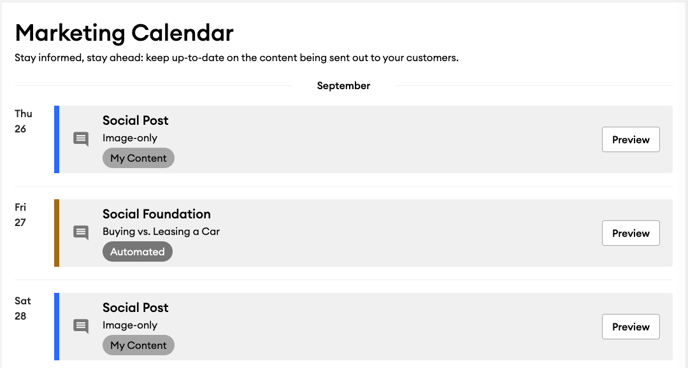This screenshot has height=368, width=688.
Task: Open the Social Post title on Thursday 26
Action: point(136,120)
